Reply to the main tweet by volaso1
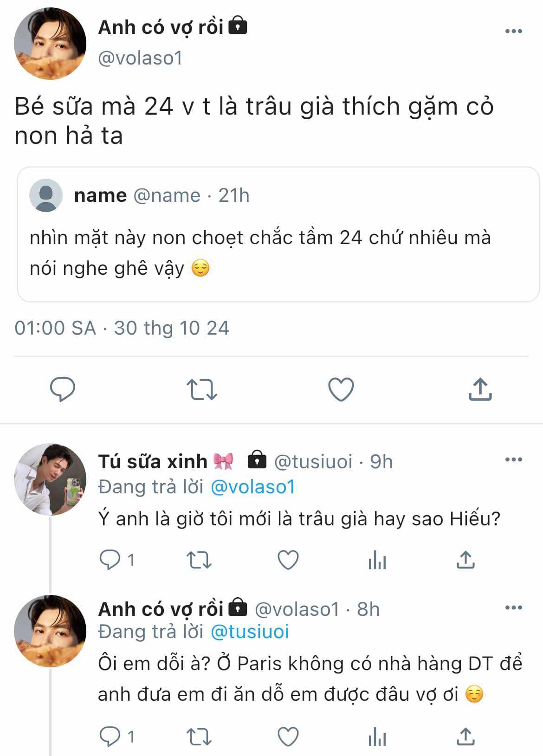The image size is (543, 756). 63,389
